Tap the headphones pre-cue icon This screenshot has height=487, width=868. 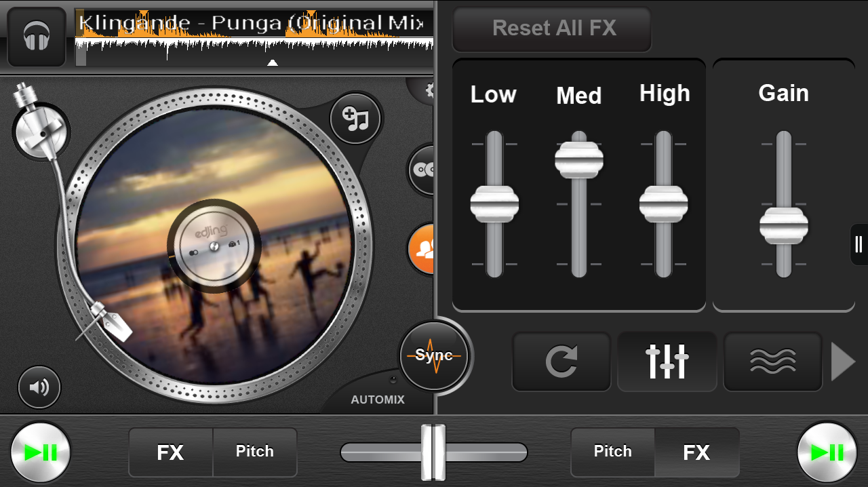pos(37,37)
